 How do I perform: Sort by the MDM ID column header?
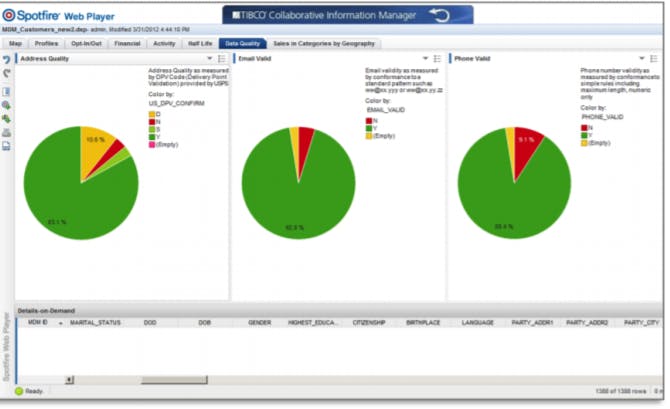(38, 323)
